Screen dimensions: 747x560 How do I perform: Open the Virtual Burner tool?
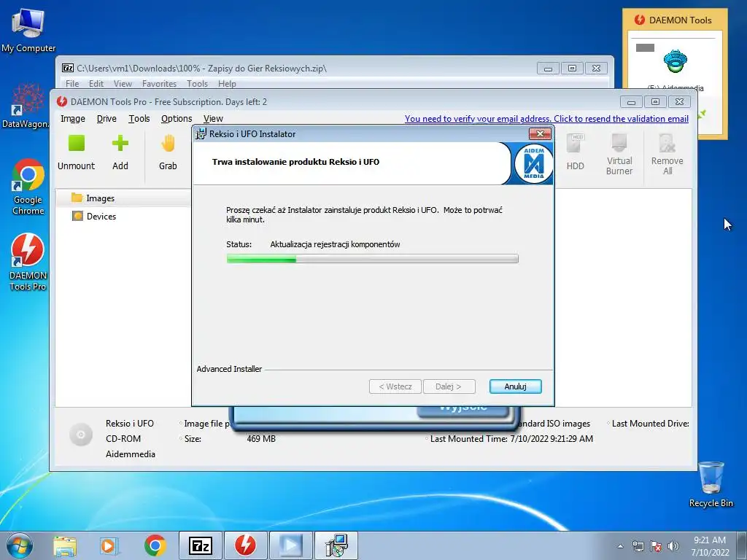pyautogui.click(x=619, y=155)
